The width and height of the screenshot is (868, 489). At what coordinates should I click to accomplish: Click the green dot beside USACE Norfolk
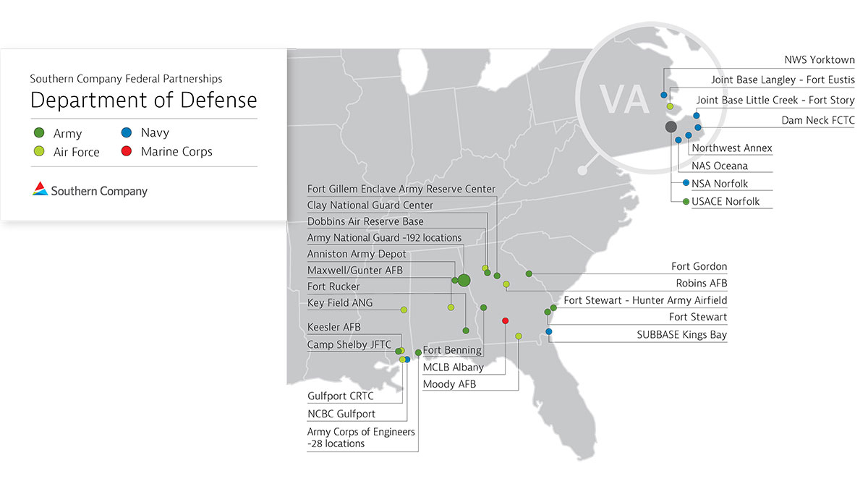686,201
